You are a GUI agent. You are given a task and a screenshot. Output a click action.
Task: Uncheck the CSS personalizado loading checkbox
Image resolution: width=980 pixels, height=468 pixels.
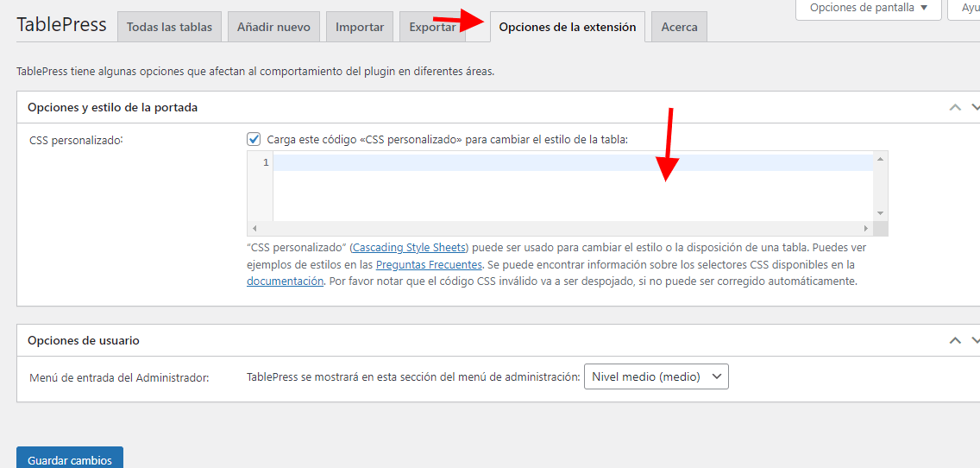point(254,139)
